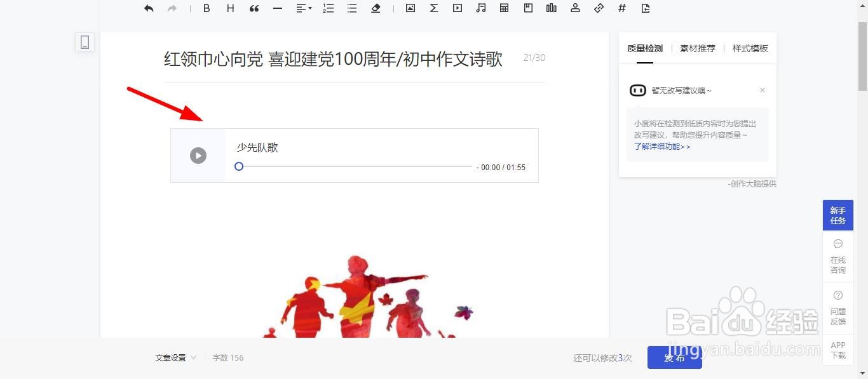Add a hyperlink with the link icon
The height and width of the screenshot is (379, 868).
[x=598, y=8]
